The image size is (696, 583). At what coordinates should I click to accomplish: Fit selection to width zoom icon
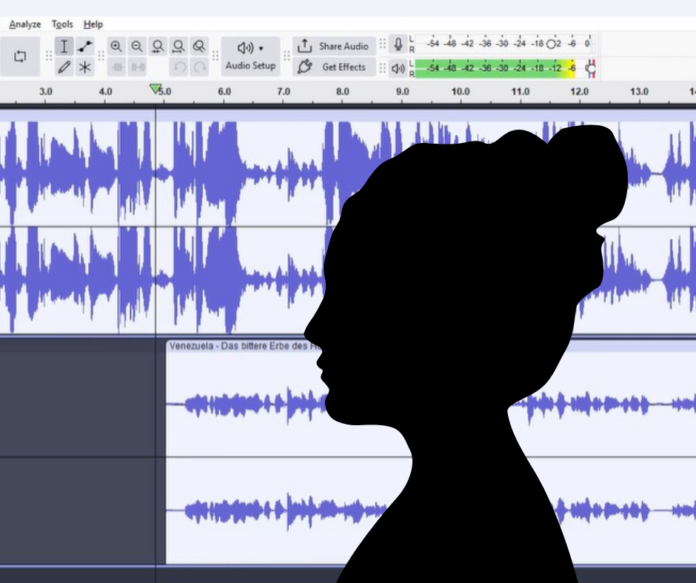click(x=158, y=46)
